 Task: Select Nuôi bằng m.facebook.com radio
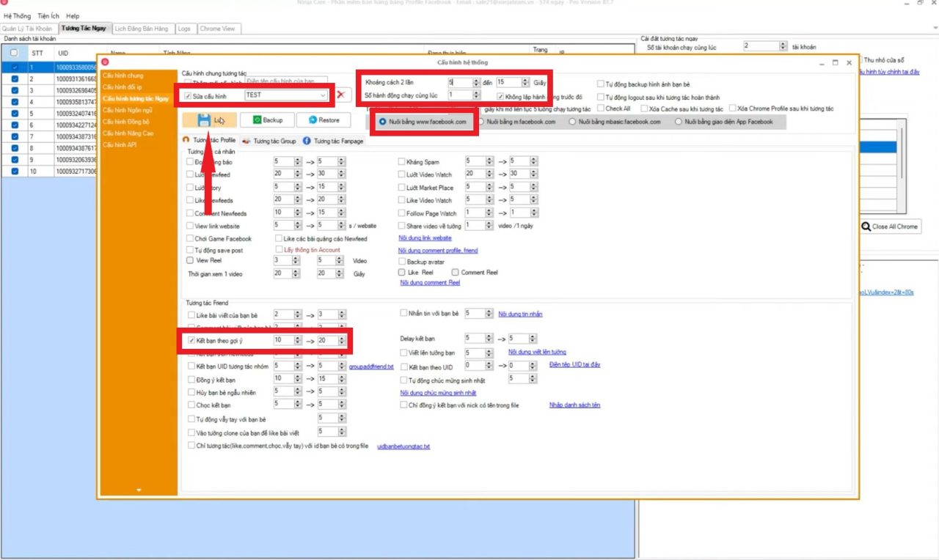tap(481, 122)
